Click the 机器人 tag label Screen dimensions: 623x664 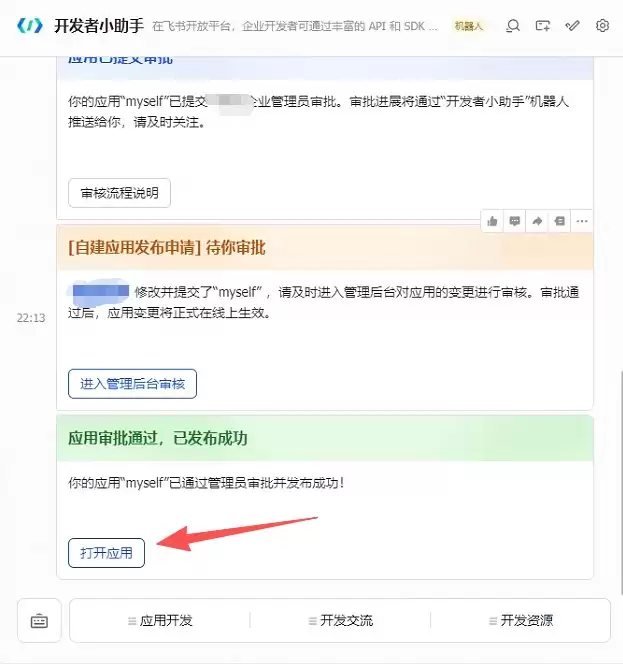coord(468,26)
